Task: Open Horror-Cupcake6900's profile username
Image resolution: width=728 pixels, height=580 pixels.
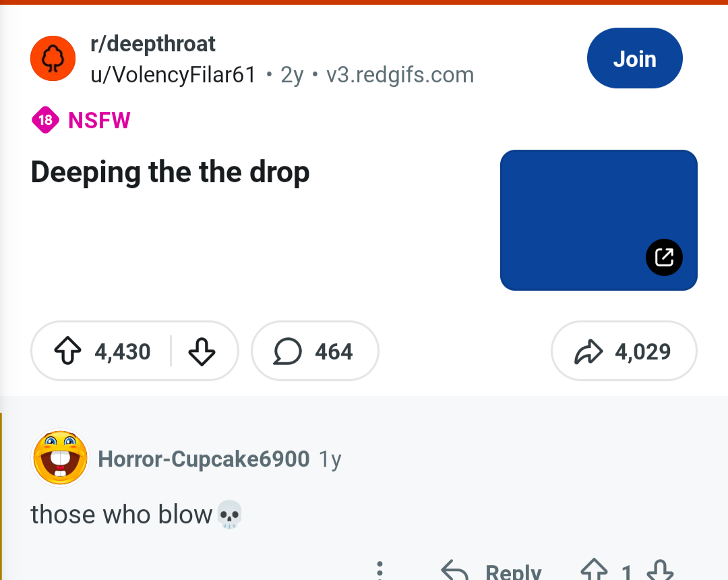Action: [204, 459]
